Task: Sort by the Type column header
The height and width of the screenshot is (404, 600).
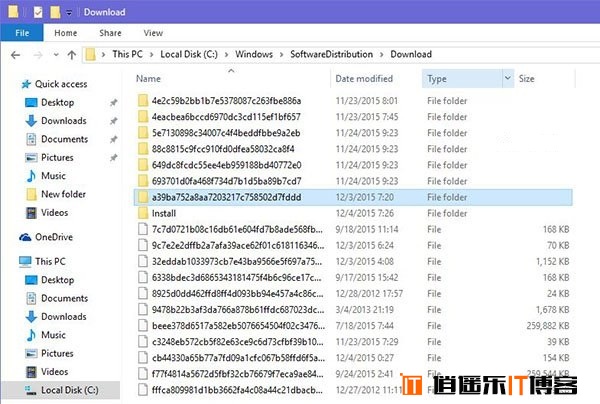Action: click(437, 79)
